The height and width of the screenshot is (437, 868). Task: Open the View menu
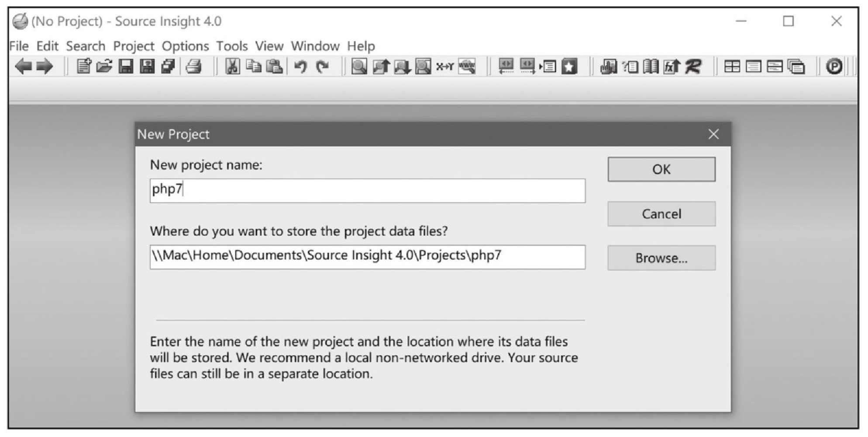(x=269, y=46)
